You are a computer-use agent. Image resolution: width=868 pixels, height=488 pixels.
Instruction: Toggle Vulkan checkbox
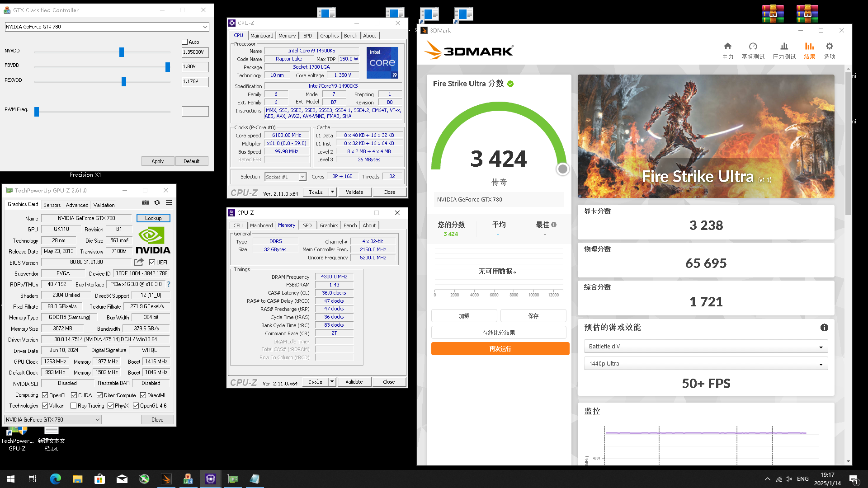(x=45, y=406)
